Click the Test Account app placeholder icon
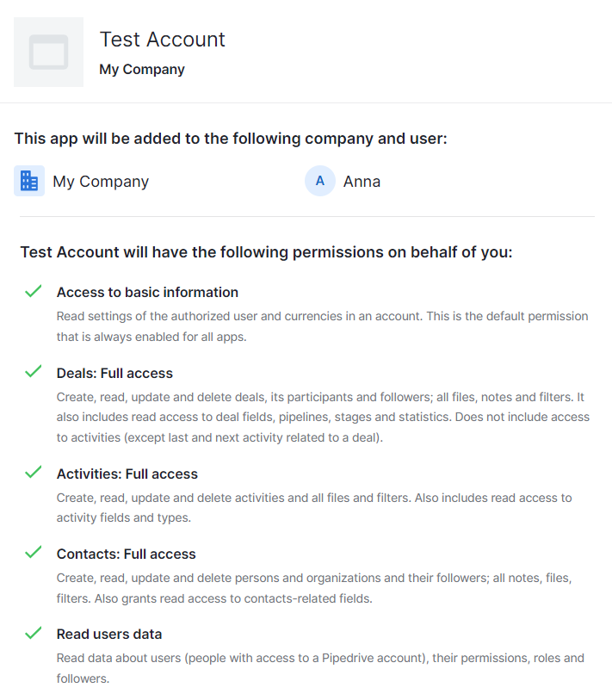This screenshot has height=700, width=612. (48, 52)
